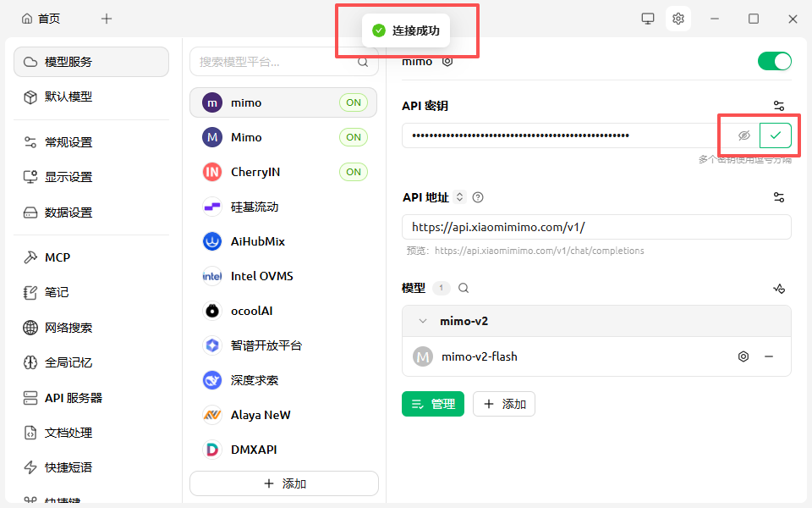Viewport: 812px width, 508px height.
Task: Click the API key settings sliders icon
Action: (x=779, y=106)
